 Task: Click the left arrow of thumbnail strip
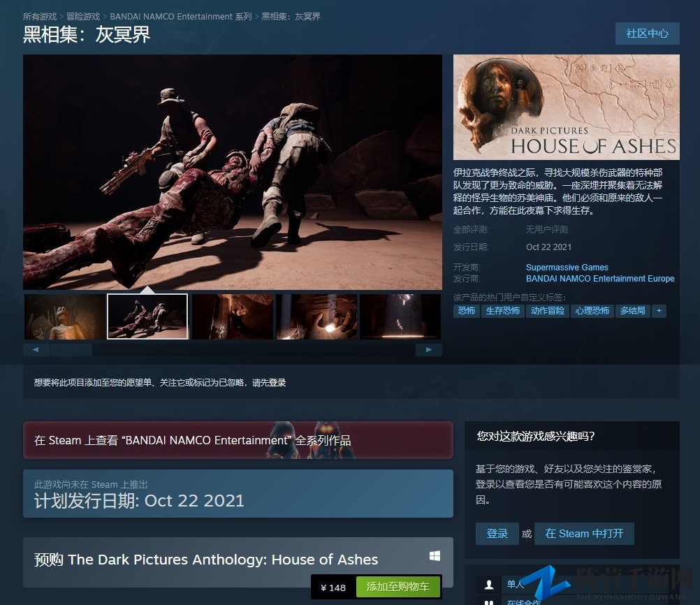[x=36, y=349]
